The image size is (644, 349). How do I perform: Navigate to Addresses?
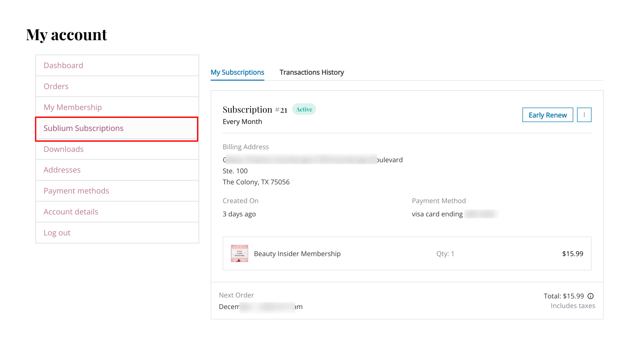point(62,170)
